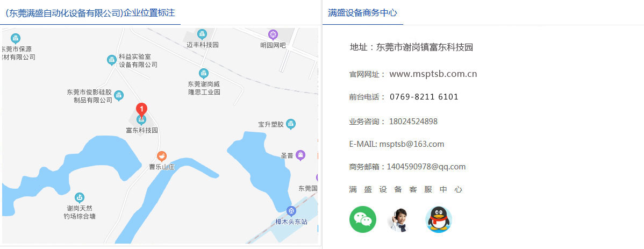Image resolution: width=644 pixels, height=249 pixels.
Task: Click the 东莞谢岗威隆思工业园 marker icon
Action: coord(203,73)
